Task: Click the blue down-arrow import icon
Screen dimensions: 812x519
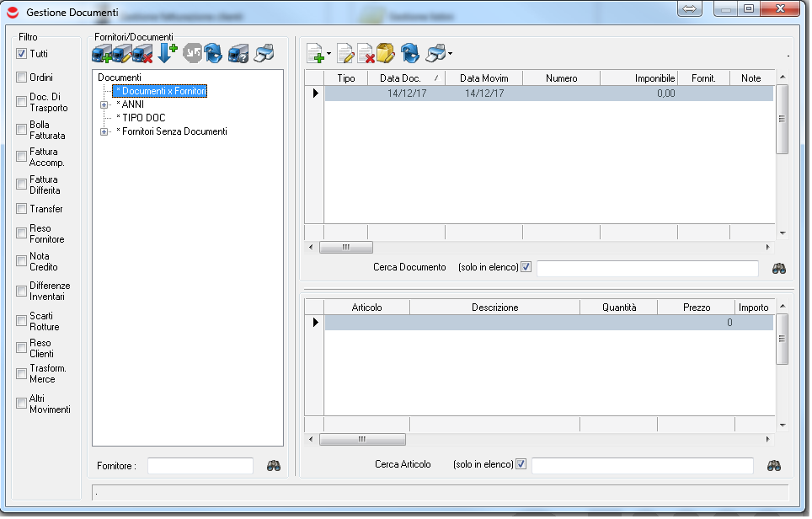Action: pos(166,54)
